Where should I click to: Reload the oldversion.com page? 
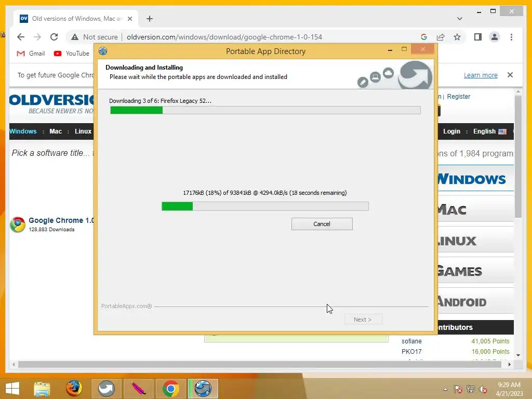[54, 37]
